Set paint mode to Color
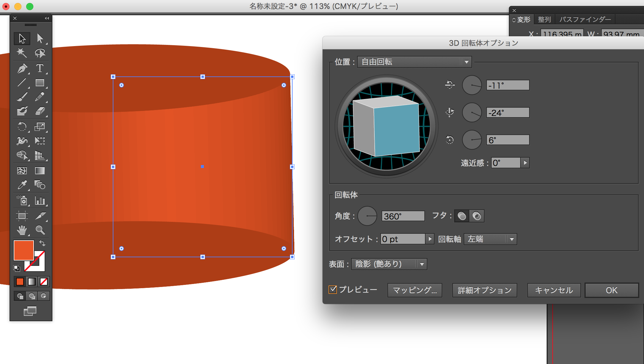This screenshot has width=644, height=364. pyautogui.click(x=20, y=281)
